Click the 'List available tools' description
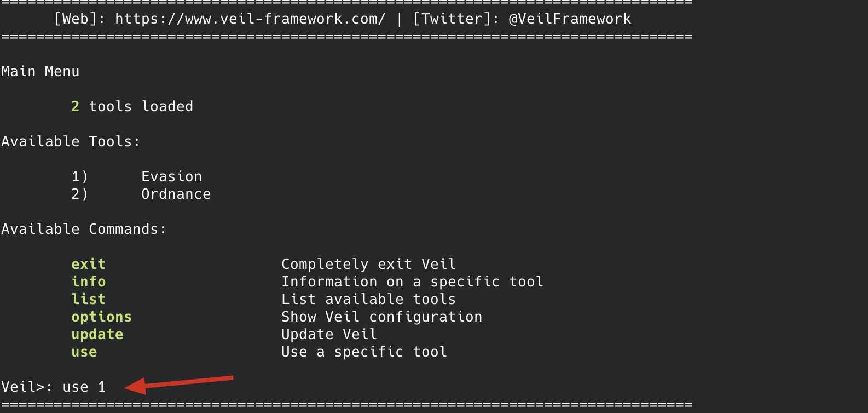The height and width of the screenshot is (413, 868). pyautogui.click(x=368, y=299)
